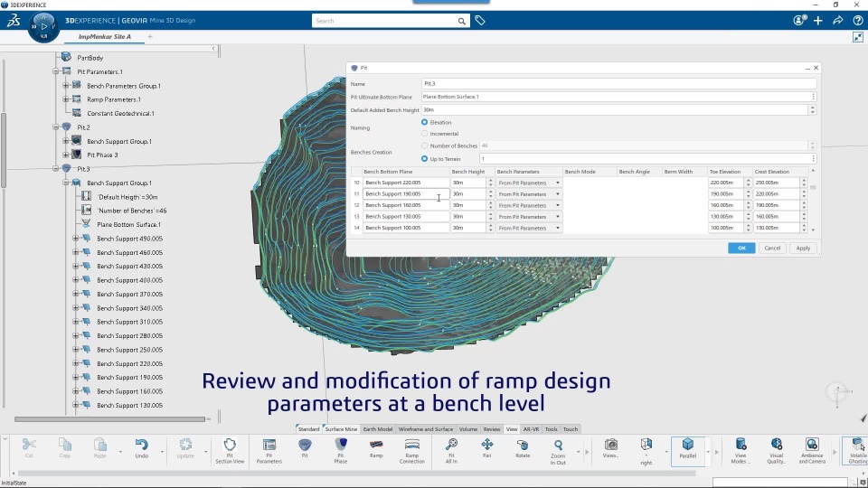This screenshot has height=488, width=868.
Task: Open Ambience and Camera tool
Action: click(812, 450)
